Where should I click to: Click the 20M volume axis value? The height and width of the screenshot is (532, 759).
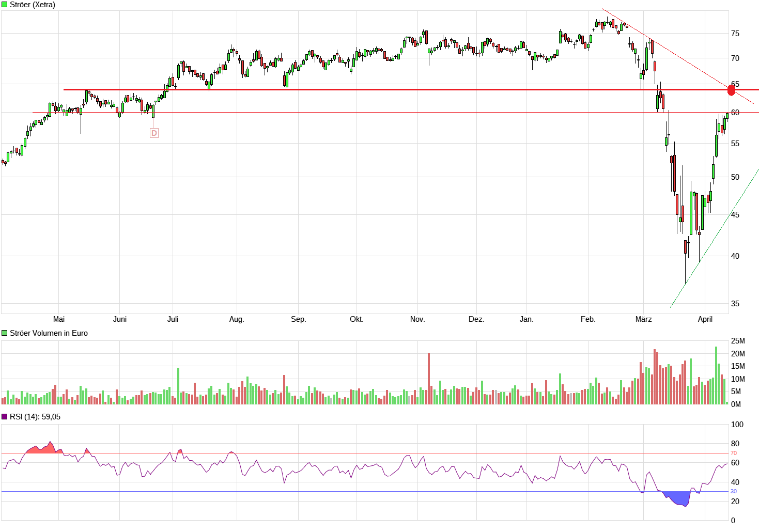coord(738,354)
